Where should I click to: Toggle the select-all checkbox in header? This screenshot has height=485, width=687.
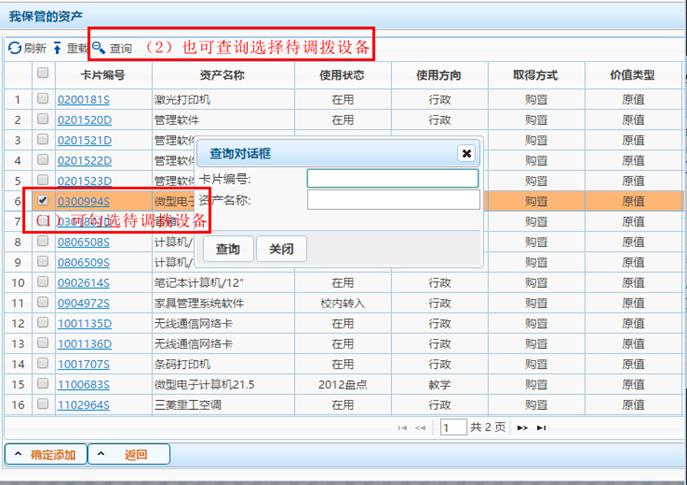[x=42, y=74]
